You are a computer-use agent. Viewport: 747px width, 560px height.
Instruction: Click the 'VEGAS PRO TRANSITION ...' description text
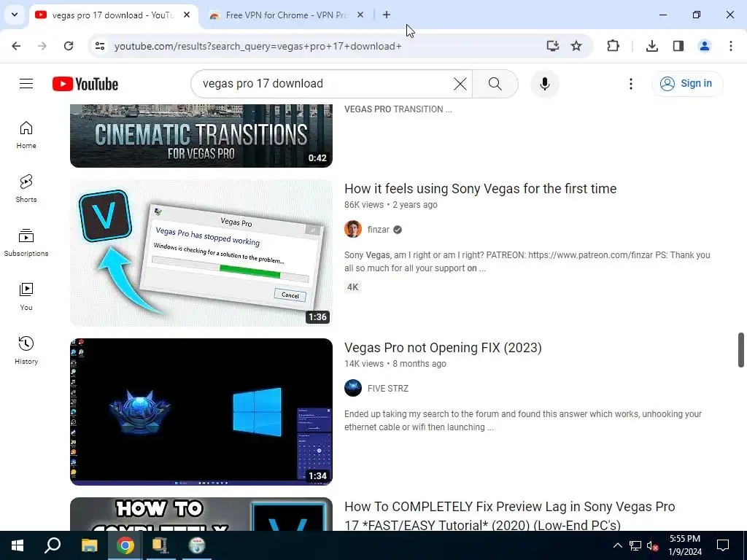click(x=398, y=109)
